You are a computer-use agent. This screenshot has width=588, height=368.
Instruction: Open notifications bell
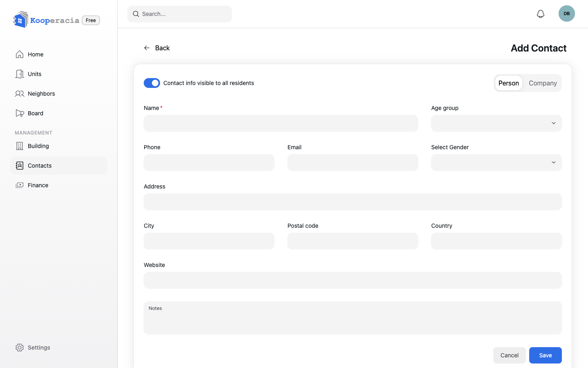(541, 14)
